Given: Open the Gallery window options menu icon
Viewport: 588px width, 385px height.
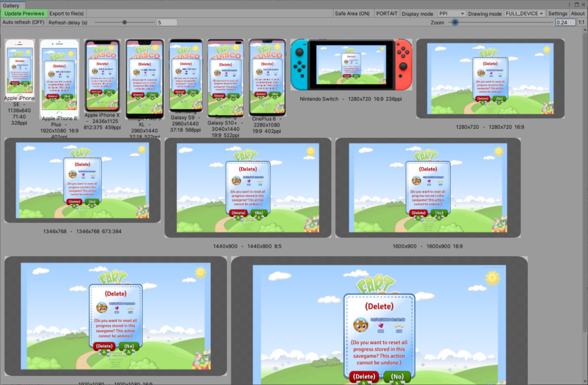Looking at the screenshot, I should coord(569,5).
